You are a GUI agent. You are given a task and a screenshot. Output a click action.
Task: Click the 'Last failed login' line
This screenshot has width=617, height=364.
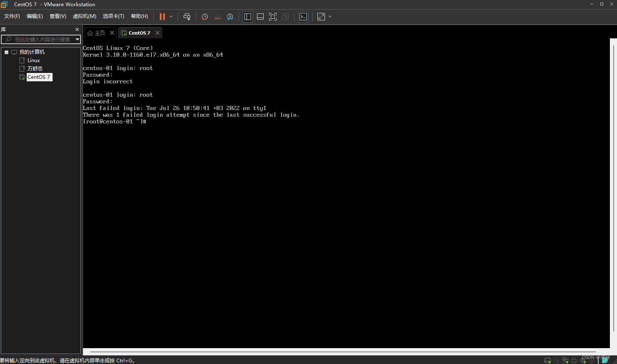(x=175, y=108)
